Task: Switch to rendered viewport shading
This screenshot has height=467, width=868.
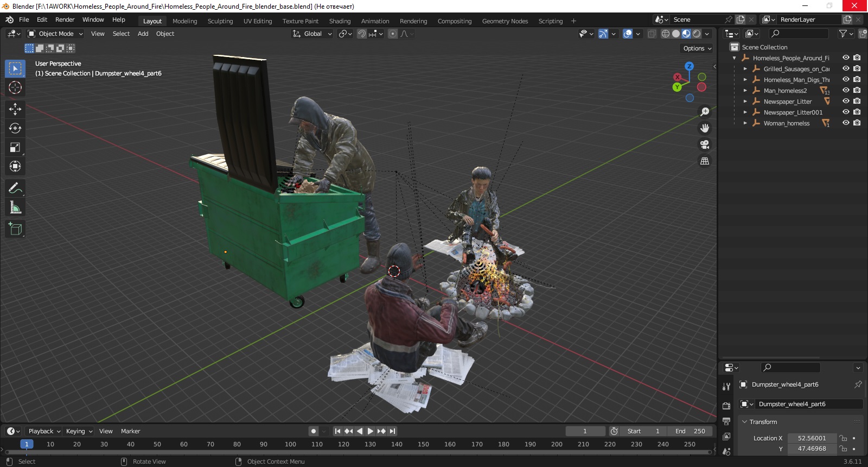Action: [697, 34]
